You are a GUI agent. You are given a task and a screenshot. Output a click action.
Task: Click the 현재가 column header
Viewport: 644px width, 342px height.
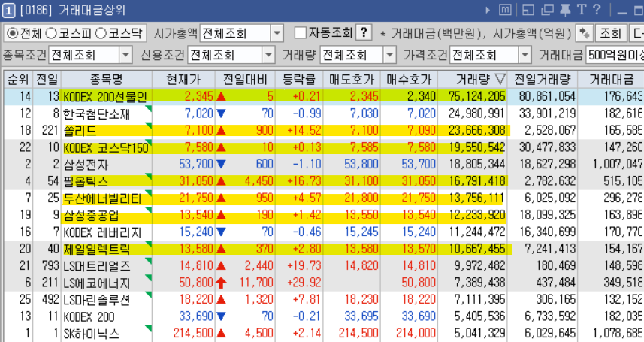(183, 79)
